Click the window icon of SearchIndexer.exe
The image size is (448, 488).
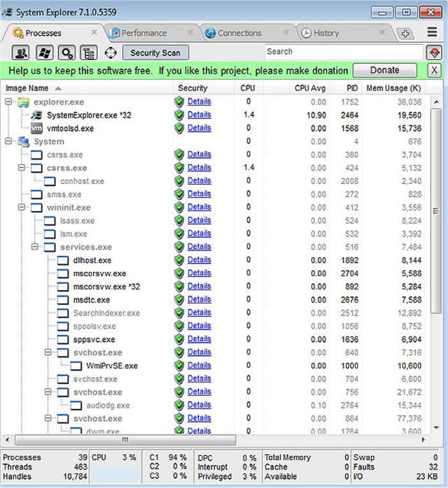click(x=63, y=313)
